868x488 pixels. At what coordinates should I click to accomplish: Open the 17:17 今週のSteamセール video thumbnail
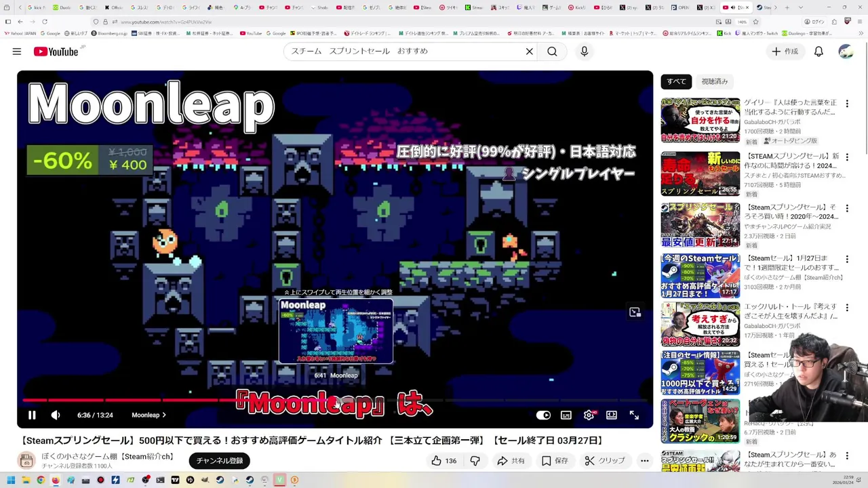click(x=701, y=275)
